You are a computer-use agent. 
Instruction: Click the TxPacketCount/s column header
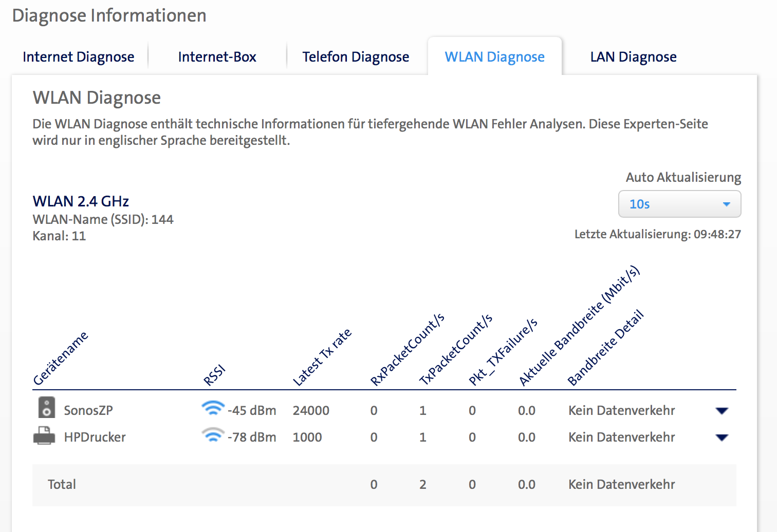[456, 350]
